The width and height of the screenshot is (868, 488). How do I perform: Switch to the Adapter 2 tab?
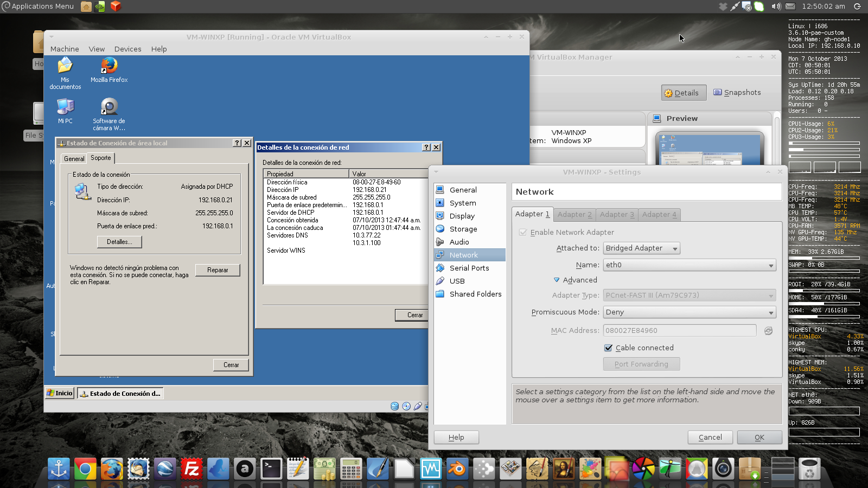pyautogui.click(x=575, y=215)
